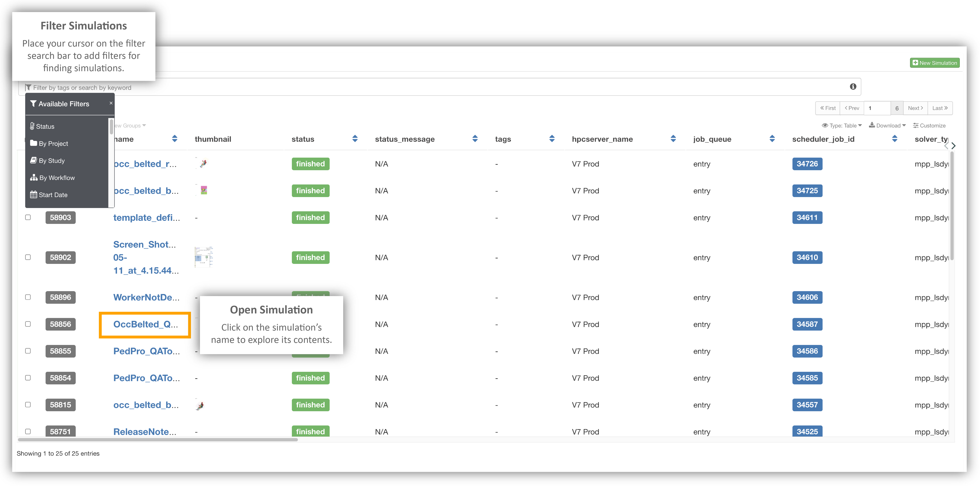This screenshot has height=486, width=980.
Task: Click simulation id badge 58856
Action: tap(61, 324)
